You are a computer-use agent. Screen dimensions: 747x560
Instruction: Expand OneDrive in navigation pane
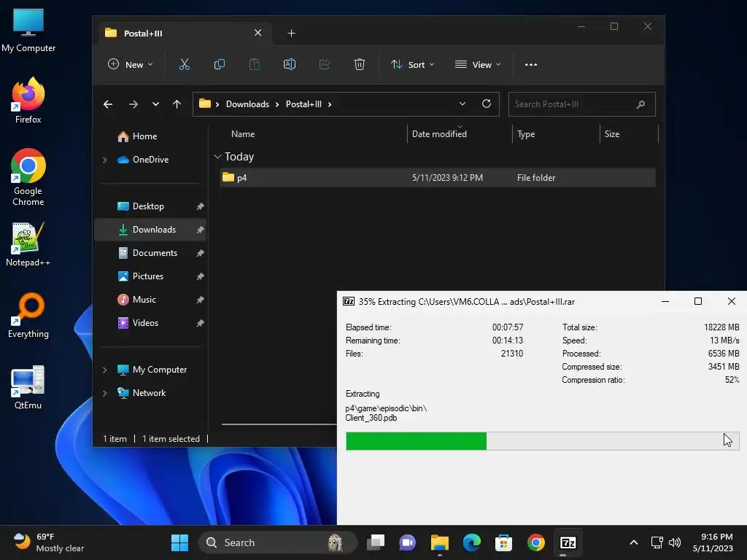(105, 160)
